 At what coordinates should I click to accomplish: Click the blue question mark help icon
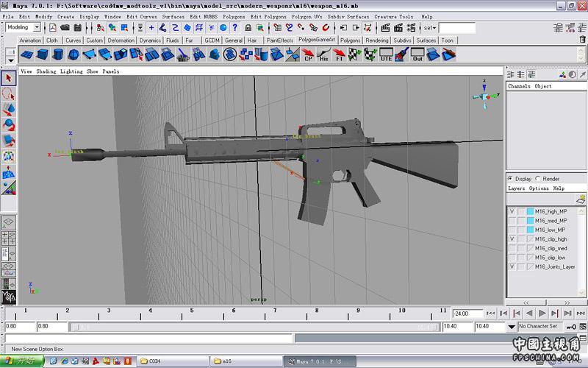(x=235, y=28)
